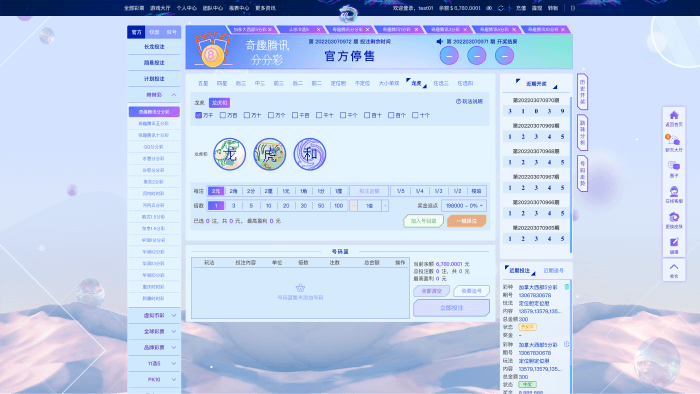
Task: Increase multiplier with the plus stepper
Action: coord(385,206)
